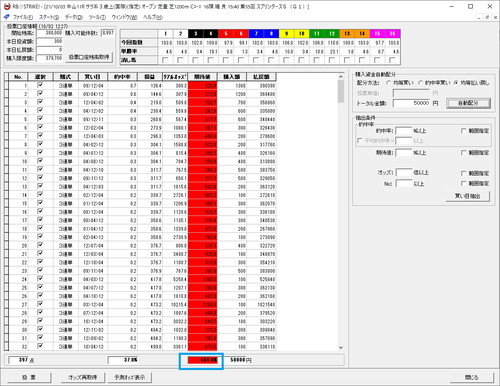Uncheck the 選択 checkbox in row No. 1

pos(40,85)
